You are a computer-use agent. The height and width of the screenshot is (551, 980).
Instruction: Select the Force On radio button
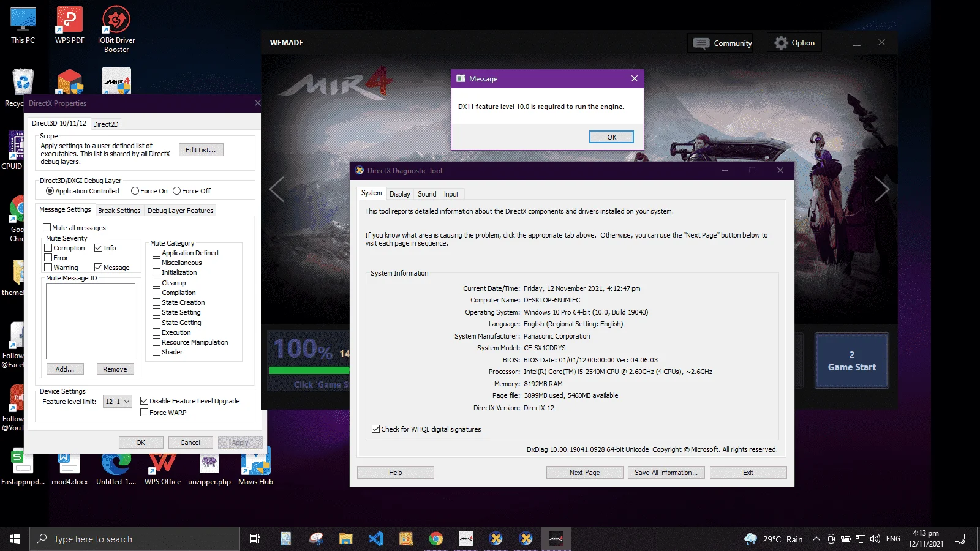135,191
